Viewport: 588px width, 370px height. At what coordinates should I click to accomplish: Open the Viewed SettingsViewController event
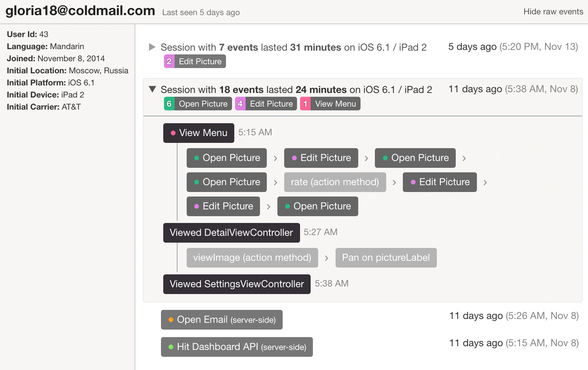[236, 284]
